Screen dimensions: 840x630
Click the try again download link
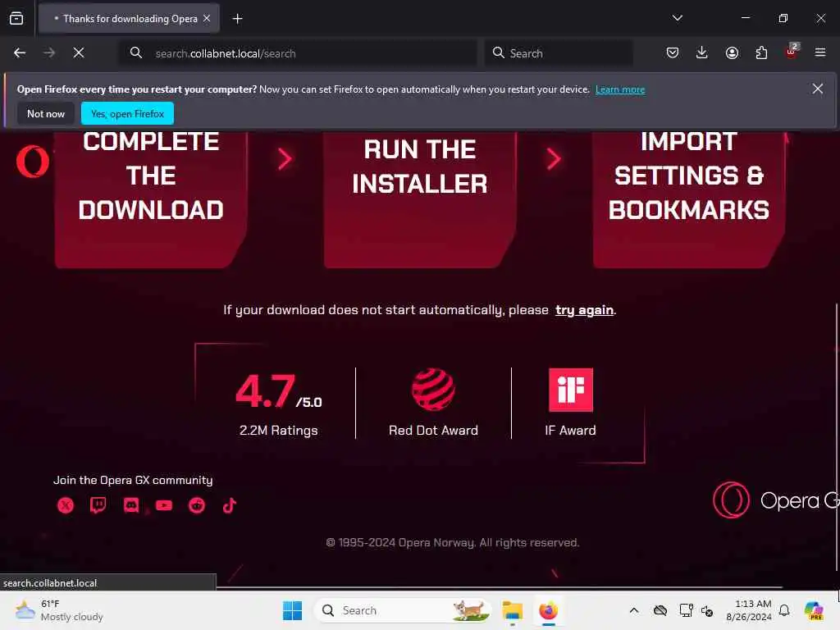coord(584,310)
